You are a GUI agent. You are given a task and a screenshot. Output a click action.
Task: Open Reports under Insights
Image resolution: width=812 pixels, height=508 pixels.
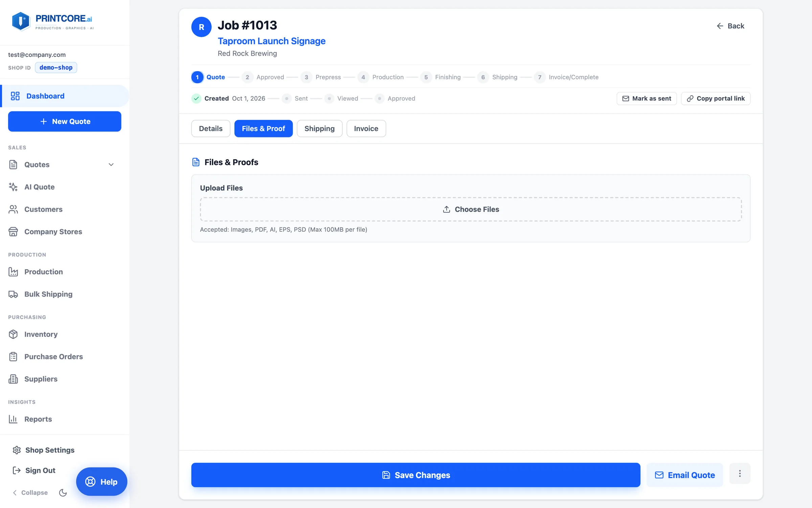tap(38, 419)
